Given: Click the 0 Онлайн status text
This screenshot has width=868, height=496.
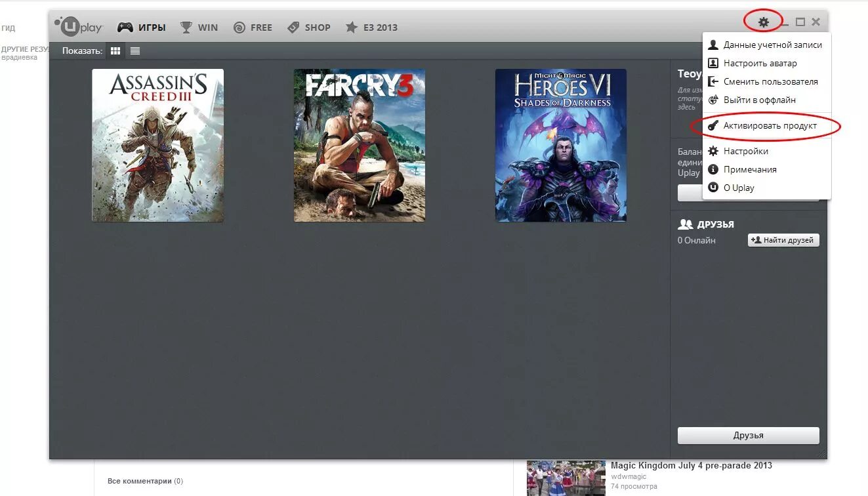Looking at the screenshot, I should [x=697, y=240].
